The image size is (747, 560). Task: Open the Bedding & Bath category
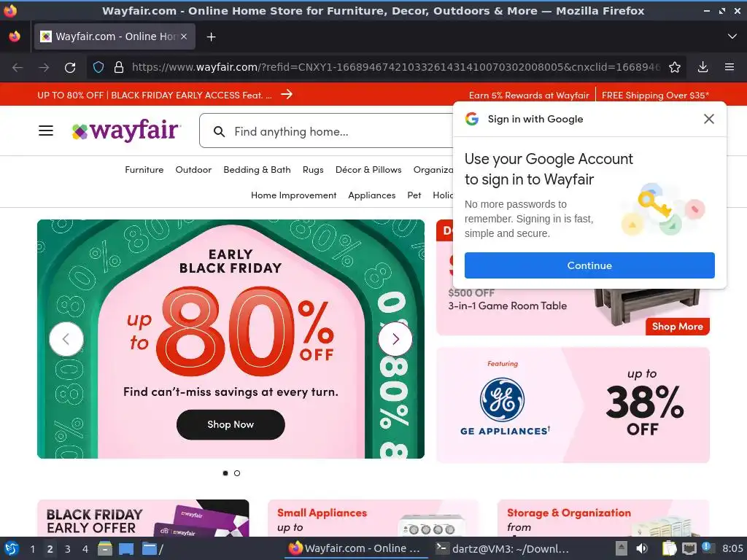[257, 169]
